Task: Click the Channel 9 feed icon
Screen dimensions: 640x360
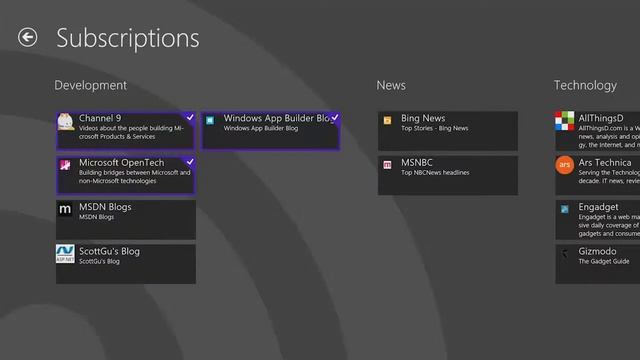Action: tap(66, 122)
